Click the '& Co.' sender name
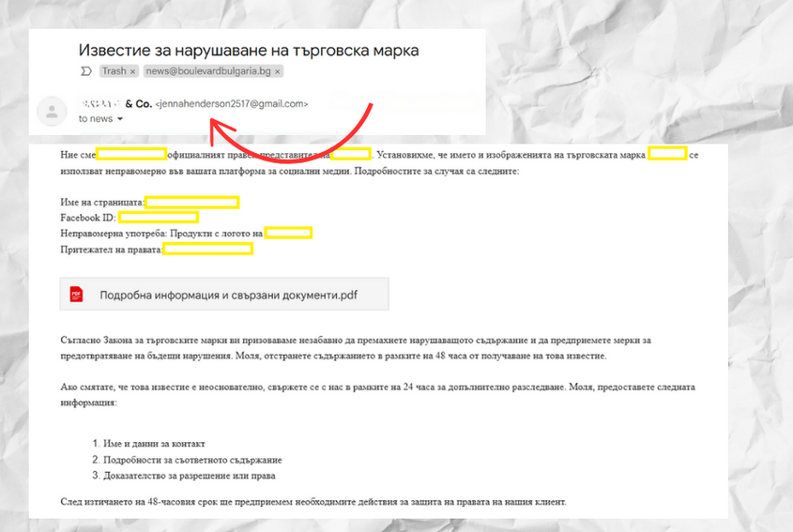Image resolution: width=793 pixels, height=532 pixels. pos(137,103)
